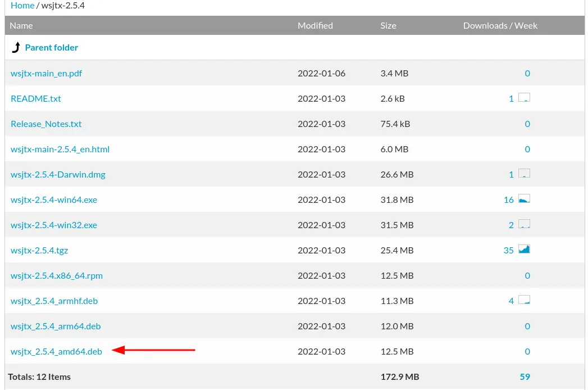Download wsjtx-main_en.pdf
Viewport: 588px width, 390px height.
click(x=46, y=73)
